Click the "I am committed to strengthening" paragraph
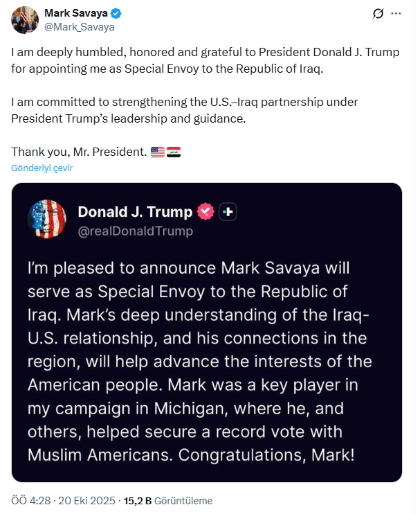The image size is (420, 514). click(185, 110)
